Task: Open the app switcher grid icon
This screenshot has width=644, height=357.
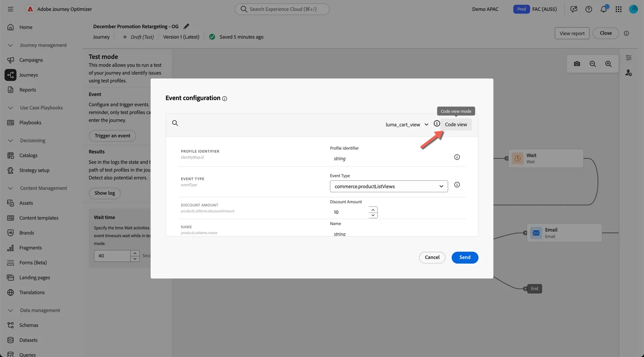Action: [618, 9]
